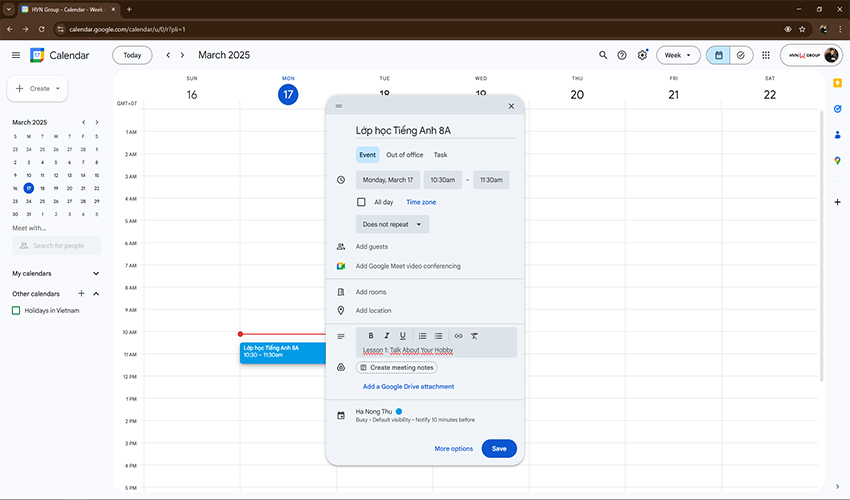Open the main menu hamburger icon
Viewport: 850px width, 500px height.
pyautogui.click(x=16, y=55)
